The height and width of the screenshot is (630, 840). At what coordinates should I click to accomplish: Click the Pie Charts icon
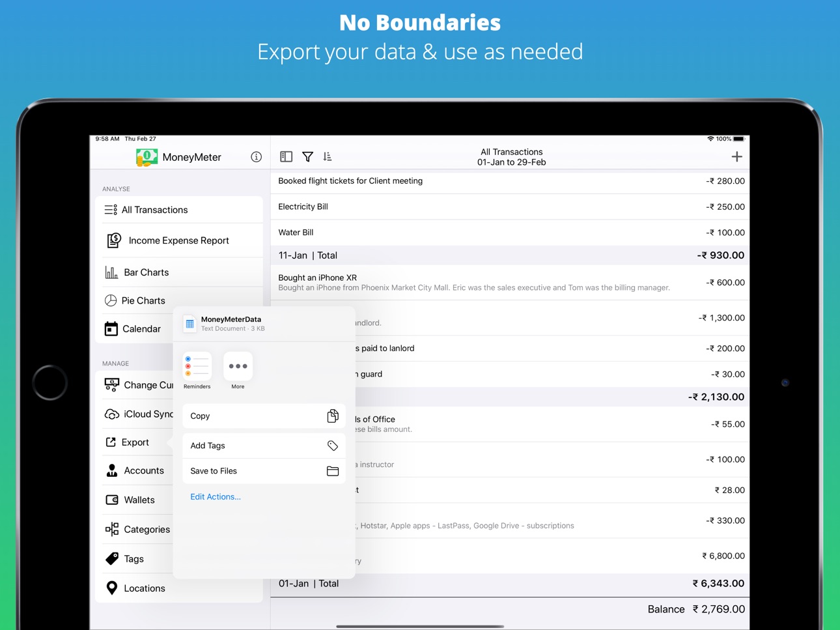tap(111, 300)
